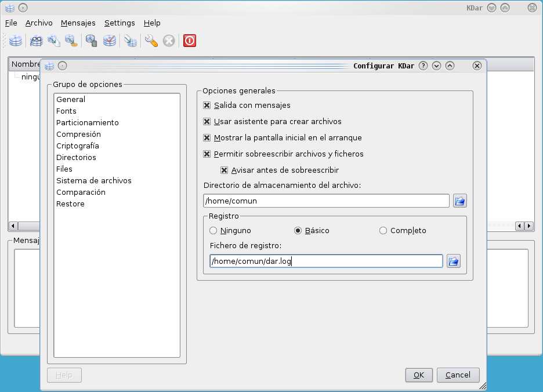Image resolution: width=543 pixels, height=392 pixels.
Task: Uncheck 'Avisar antes de sobreescribir'
Action: [x=225, y=170]
